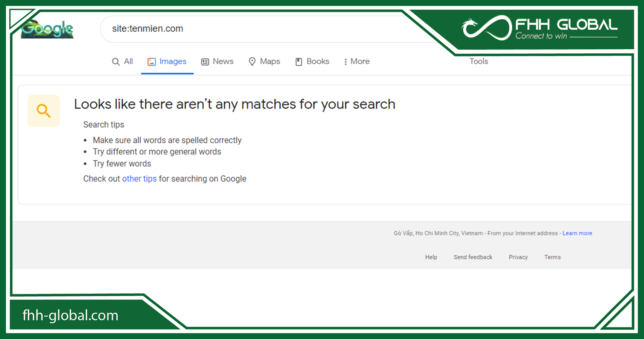Screen dimensions: 644x339
Task: Open the "other tips" link
Action: 139,179
